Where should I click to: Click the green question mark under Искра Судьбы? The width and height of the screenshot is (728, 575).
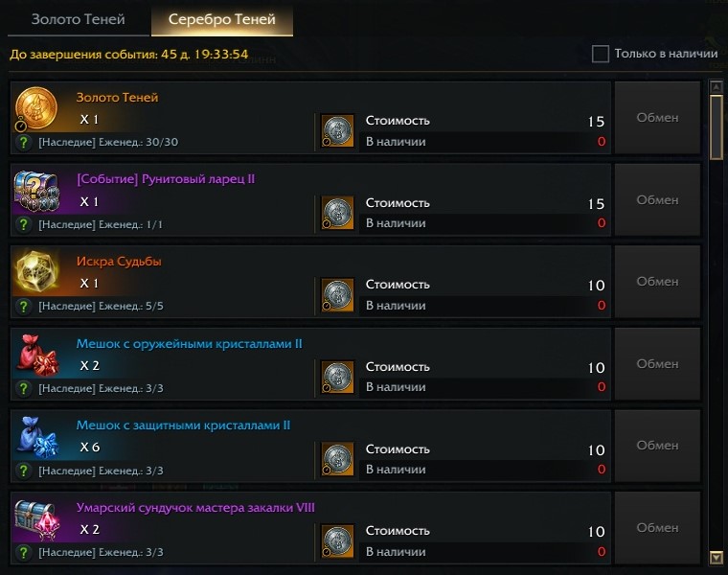24,307
